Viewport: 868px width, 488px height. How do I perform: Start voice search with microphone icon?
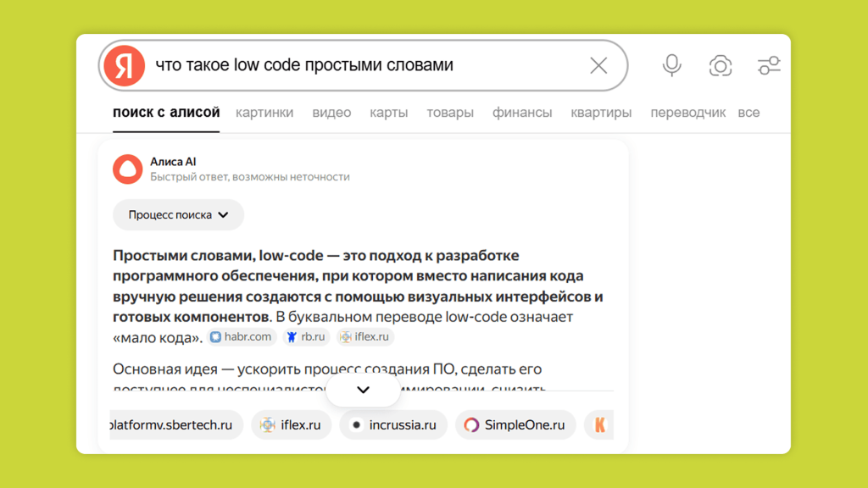[672, 65]
